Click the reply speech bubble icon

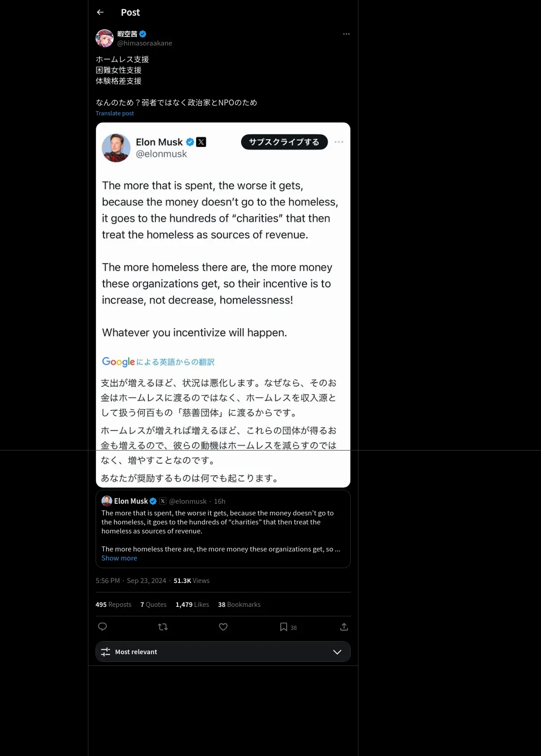[x=102, y=627]
